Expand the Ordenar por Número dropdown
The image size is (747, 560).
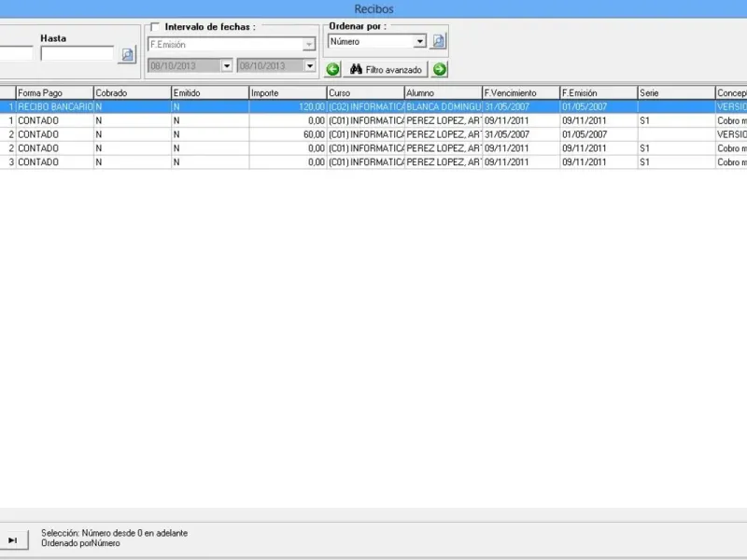pyautogui.click(x=419, y=41)
